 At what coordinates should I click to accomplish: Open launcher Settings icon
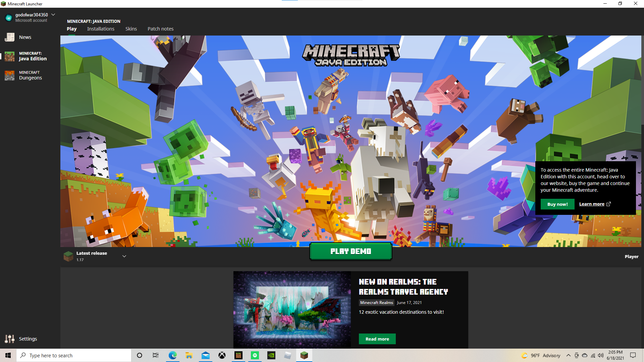pyautogui.click(x=10, y=339)
